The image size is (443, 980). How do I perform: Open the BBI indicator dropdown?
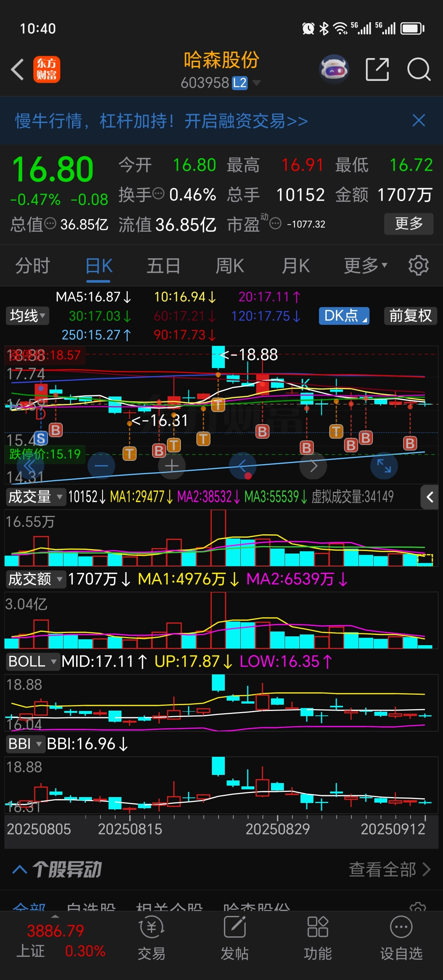click(25, 743)
